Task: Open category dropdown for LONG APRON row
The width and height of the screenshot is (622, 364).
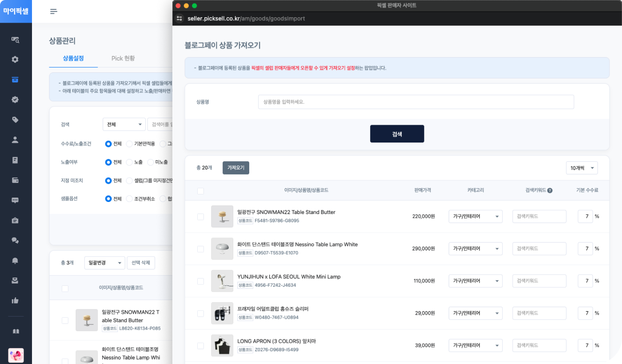Action: coord(475,345)
